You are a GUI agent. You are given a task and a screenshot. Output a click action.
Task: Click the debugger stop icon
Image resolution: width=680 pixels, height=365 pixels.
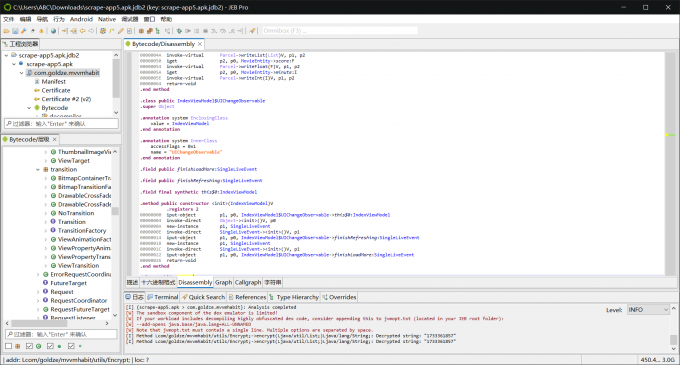[x=205, y=31]
